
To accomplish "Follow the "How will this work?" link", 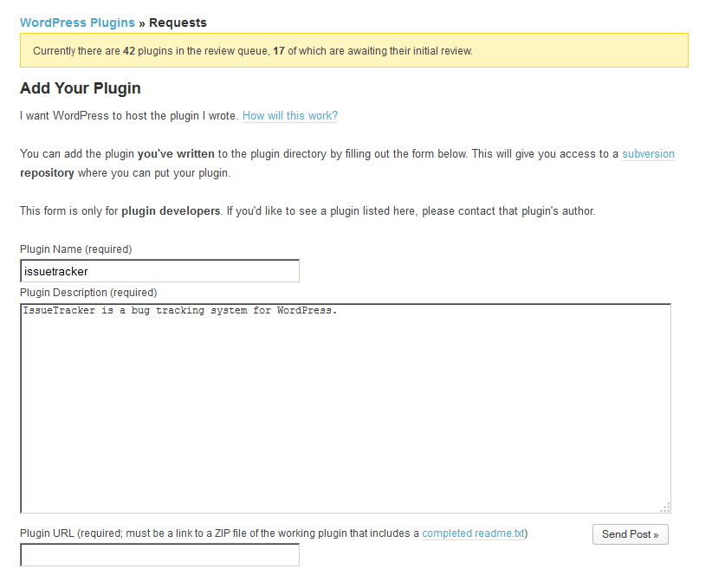I will 289,116.
